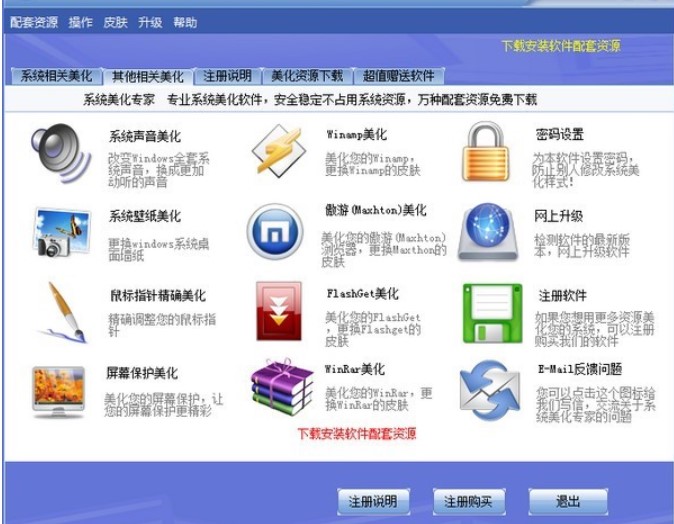Image resolution: width=674 pixels, height=524 pixels.
Task: Click the Maxthon browser round icon
Action: click(275, 231)
